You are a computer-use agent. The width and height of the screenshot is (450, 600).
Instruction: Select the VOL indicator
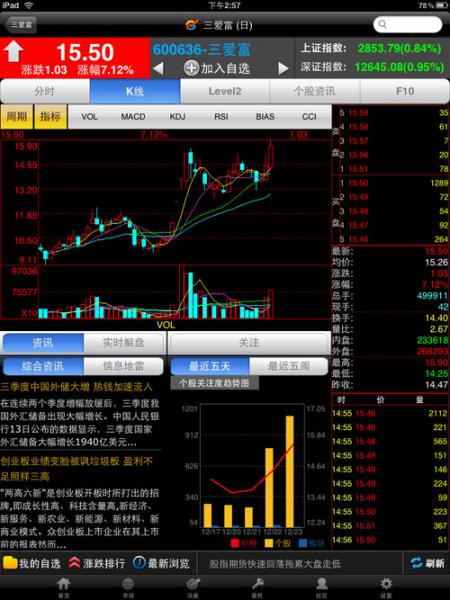89,117
